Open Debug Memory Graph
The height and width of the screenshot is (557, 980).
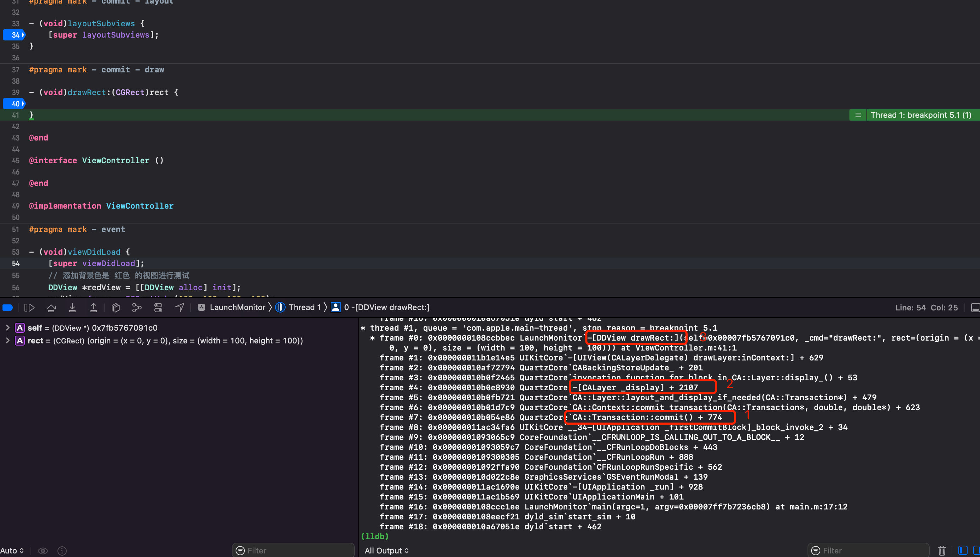(x=137, y=308)
